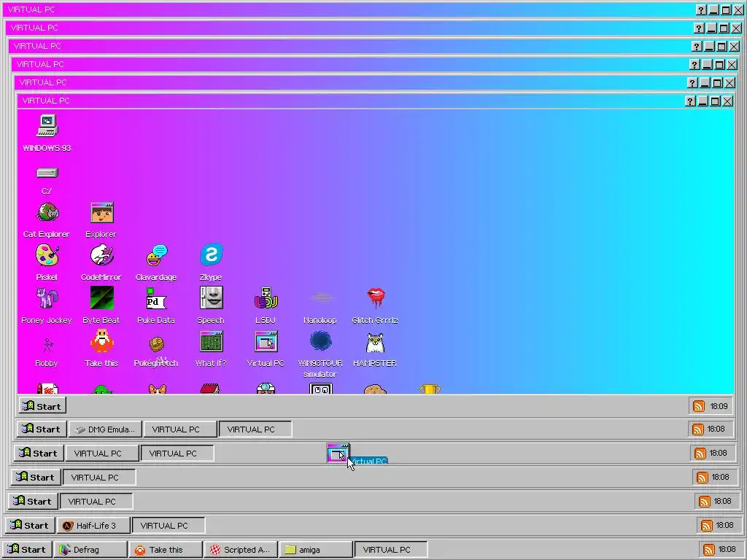Viewport: 747px width, 560px height.
Task: Switch to Take this taskbar item
Action: (x=166, y=550)
